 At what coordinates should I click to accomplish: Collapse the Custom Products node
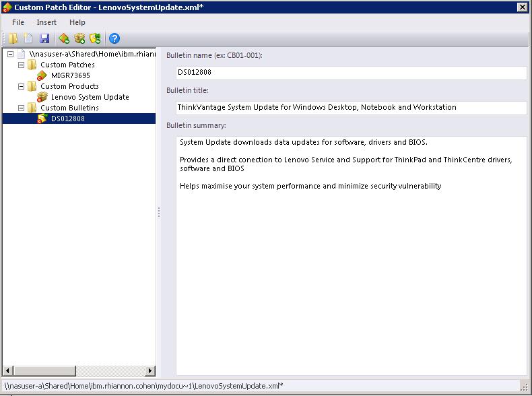click(x=21, y=86)
